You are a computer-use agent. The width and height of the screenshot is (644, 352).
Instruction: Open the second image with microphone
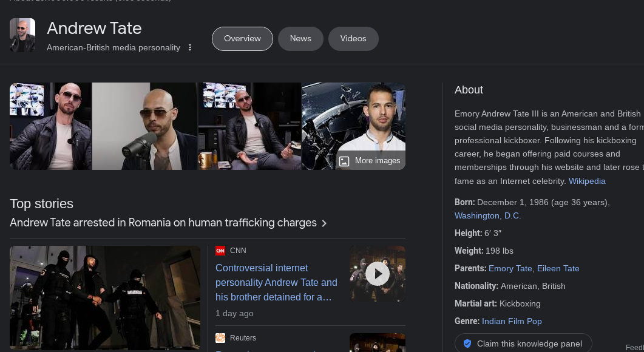click(145, 126)
